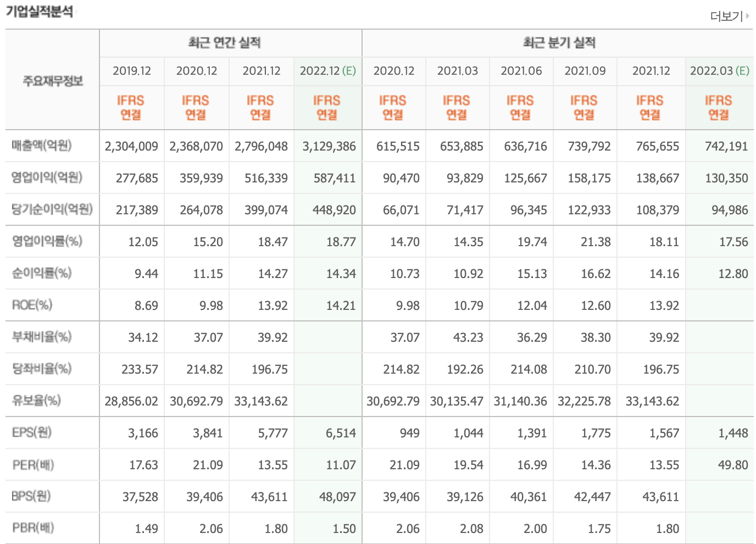Click operating profit 277,685

(x=137, y=179)
